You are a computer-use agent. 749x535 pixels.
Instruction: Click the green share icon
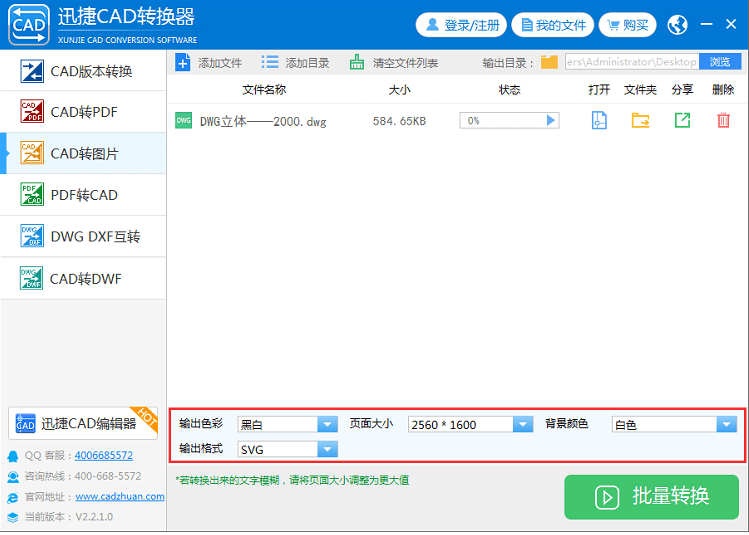[x=682, y=120]
